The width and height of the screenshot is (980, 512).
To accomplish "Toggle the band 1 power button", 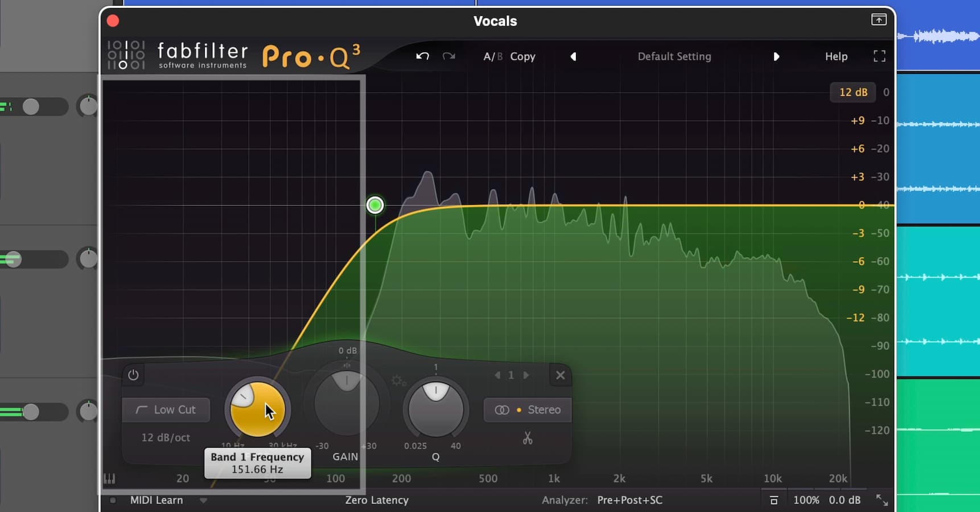I will (133, 375).
